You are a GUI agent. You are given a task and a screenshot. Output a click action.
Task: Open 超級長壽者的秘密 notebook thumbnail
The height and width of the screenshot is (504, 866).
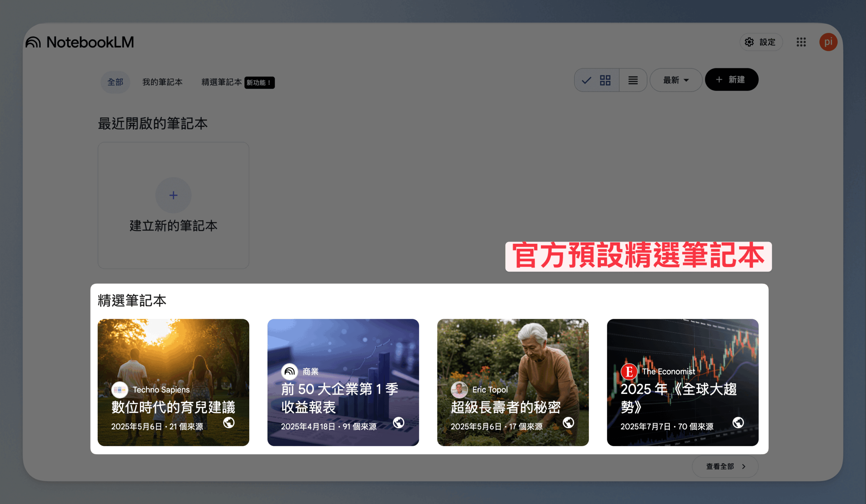(513, 382)
